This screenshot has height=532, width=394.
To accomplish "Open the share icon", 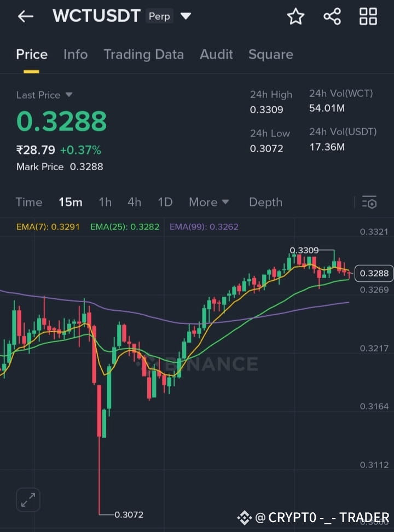I will click(332, 16).
